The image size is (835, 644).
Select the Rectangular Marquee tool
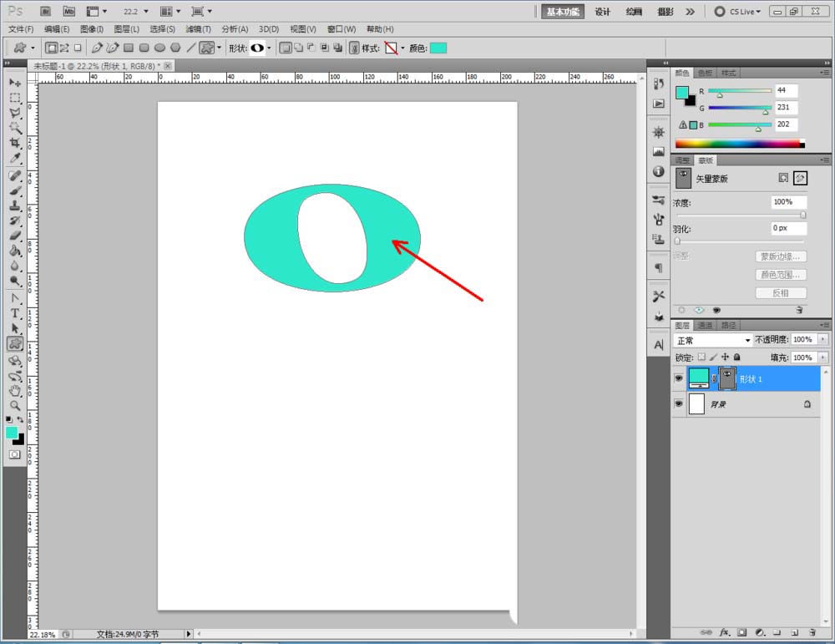pos(15,98)
